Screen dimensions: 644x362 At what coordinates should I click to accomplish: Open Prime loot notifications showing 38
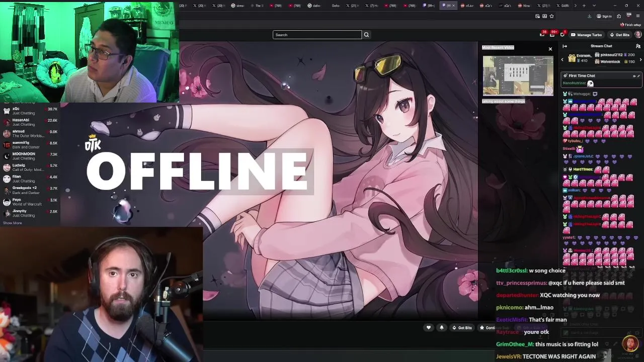pos(542,34)
